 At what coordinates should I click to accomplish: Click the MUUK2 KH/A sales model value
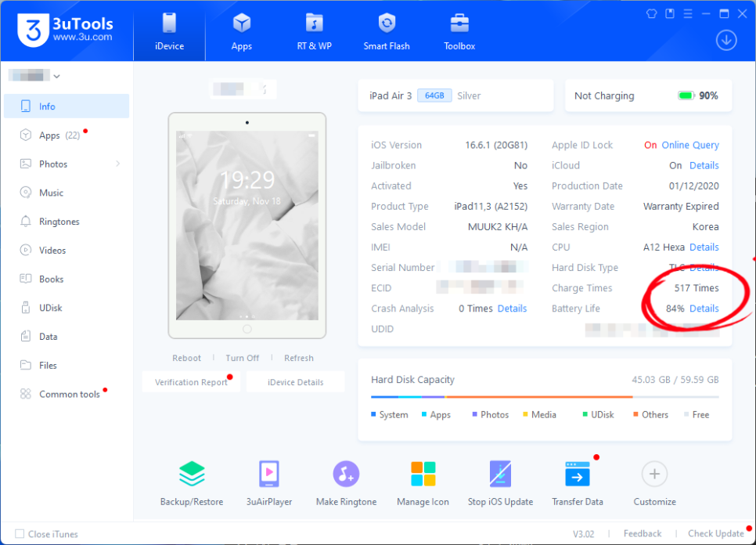pos(498,226)
